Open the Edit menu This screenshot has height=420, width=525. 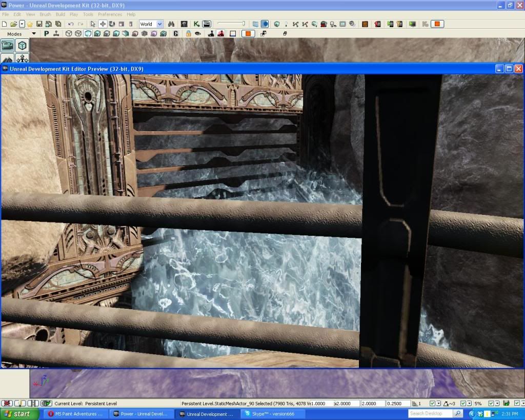(x=17, y=14)
